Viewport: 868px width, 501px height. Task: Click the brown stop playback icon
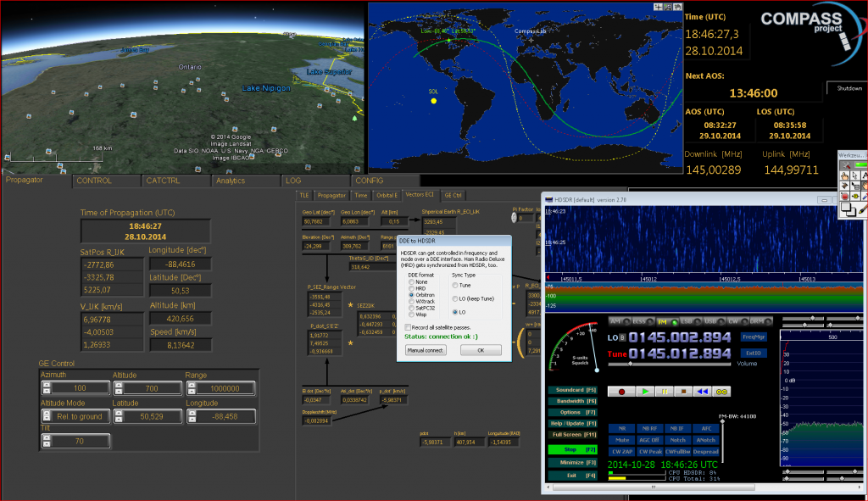click(683, 392)
